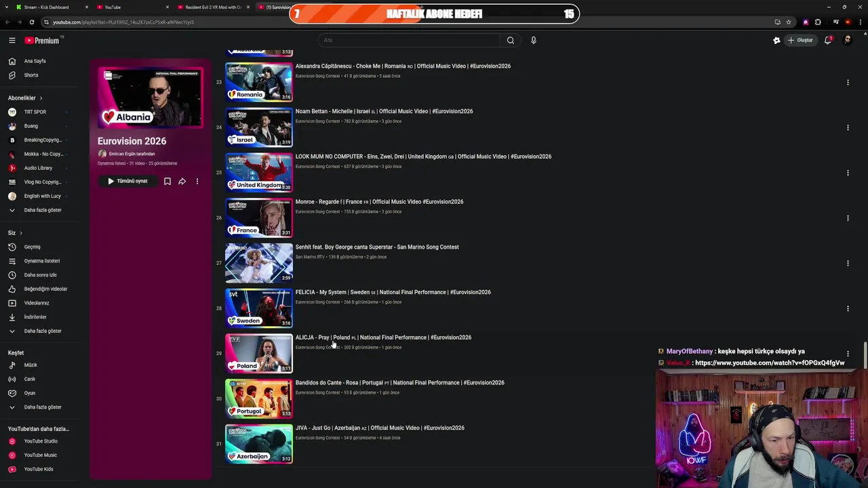
Task: Open Romania Choke Me video thumbnail
Action: 259,82
